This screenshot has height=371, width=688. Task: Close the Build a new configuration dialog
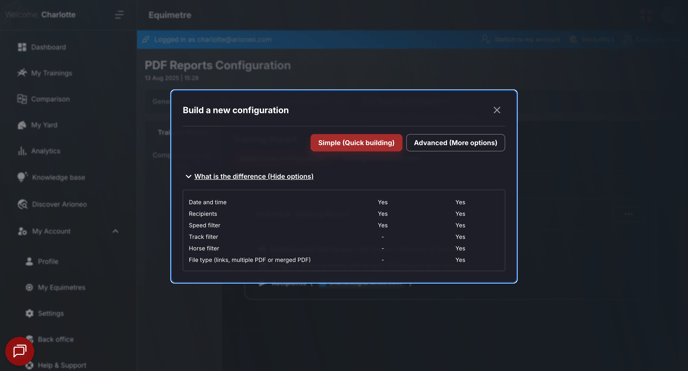click(497, 110)
